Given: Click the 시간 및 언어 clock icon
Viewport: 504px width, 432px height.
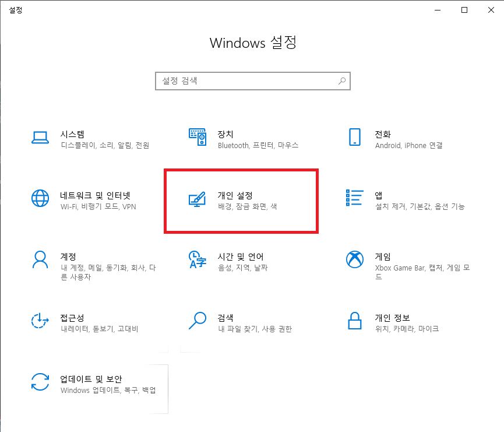Looking at the screenshot, I should click(x=198, y=259).
